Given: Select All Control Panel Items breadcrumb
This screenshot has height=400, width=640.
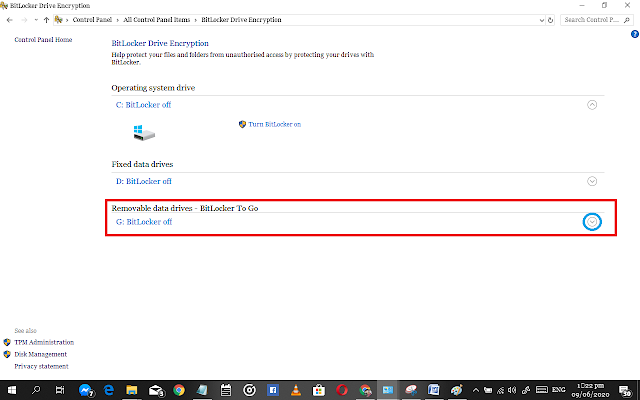Looking at the screenshot, I should (x=157, y=20).
